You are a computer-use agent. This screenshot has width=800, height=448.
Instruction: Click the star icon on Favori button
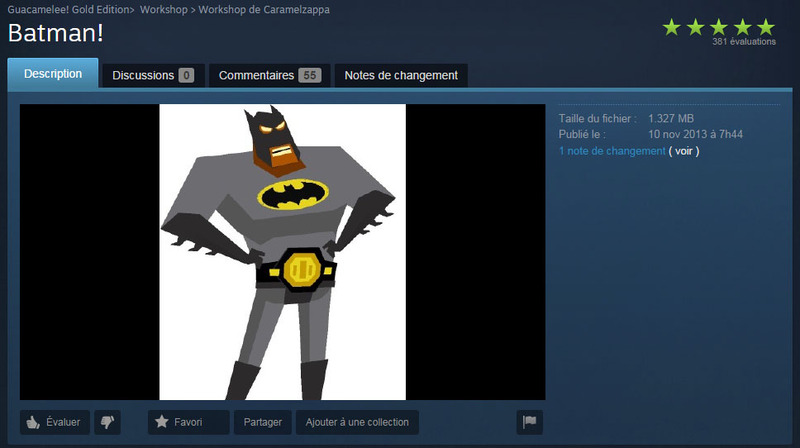(162, 421)
